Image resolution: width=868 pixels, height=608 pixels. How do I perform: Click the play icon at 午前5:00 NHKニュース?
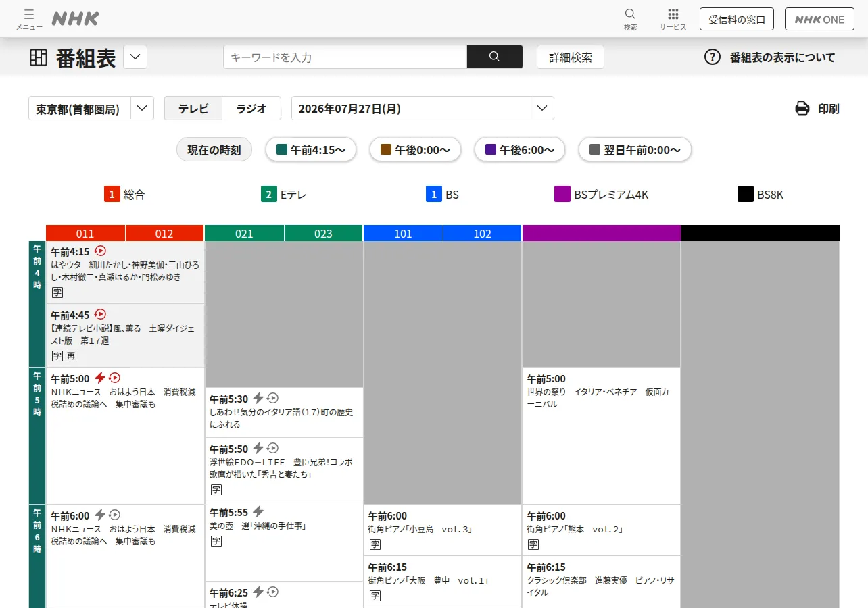(115, 378)
